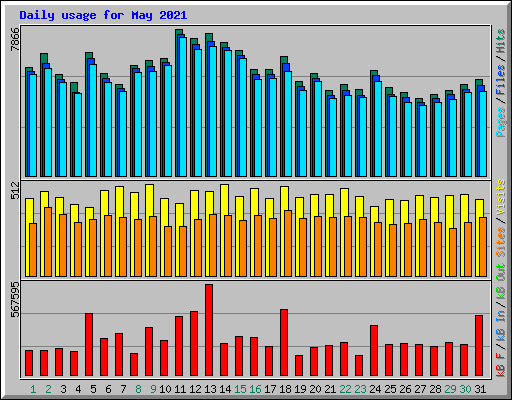The width and height of the screenshot is (512, 400).
Task: Click the 7866 hits axis value
Action: click(x=15, y=40)
